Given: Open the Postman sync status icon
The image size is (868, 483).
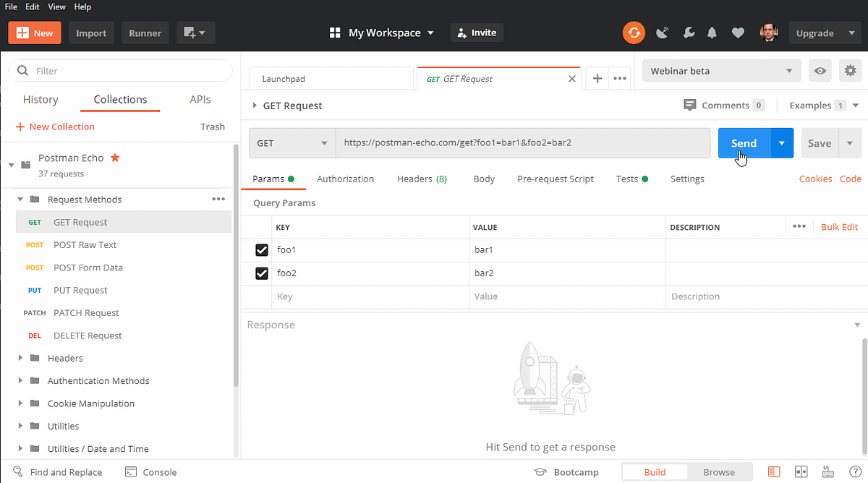Looking at the screenshot, I should pyautogui.click(x=634, y=33).
